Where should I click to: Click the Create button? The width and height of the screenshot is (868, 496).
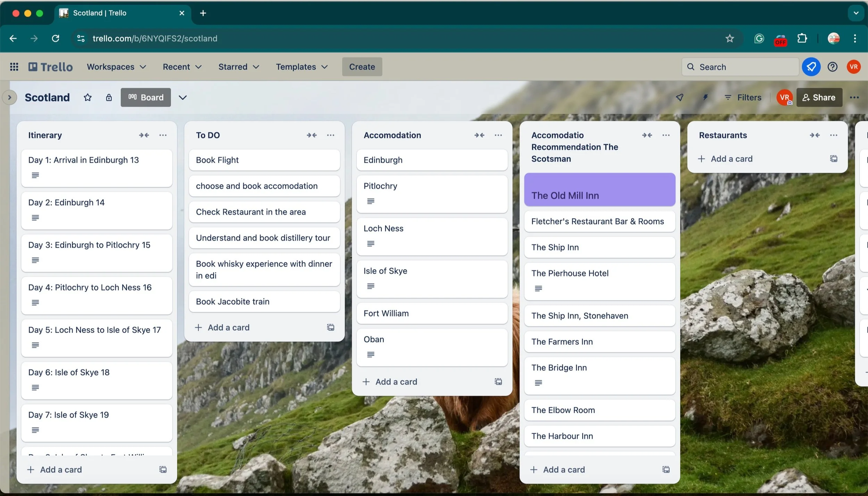click(361, 67)
